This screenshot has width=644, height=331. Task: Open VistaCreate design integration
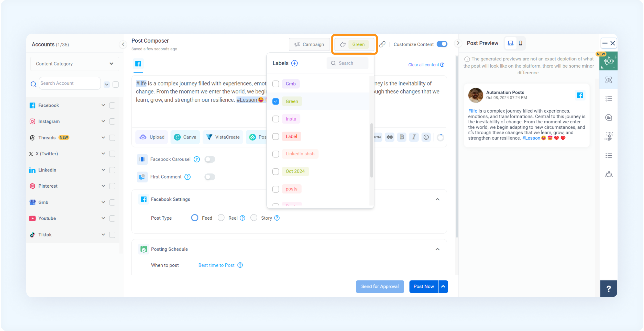(223, 137)
